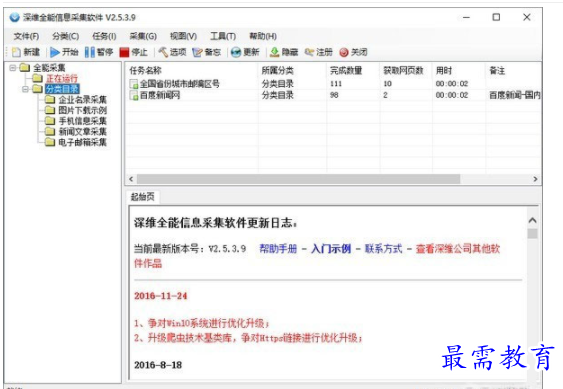Click the 111 completed count cell
This screenshot has height=389, width=563.
[336, 84]
